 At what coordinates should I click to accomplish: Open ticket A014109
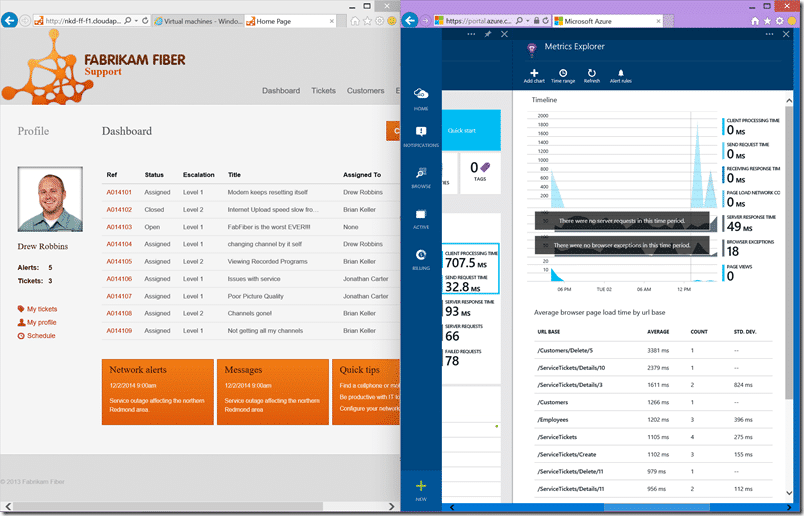(119, 331)
